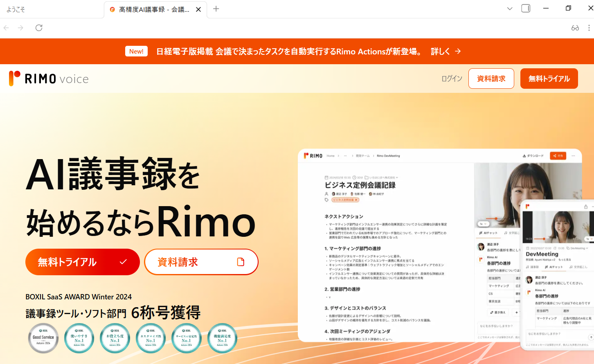Close the 高精度AI議事録 tab
This screenshot has width=594, height=364.
(x=198, y=9)
